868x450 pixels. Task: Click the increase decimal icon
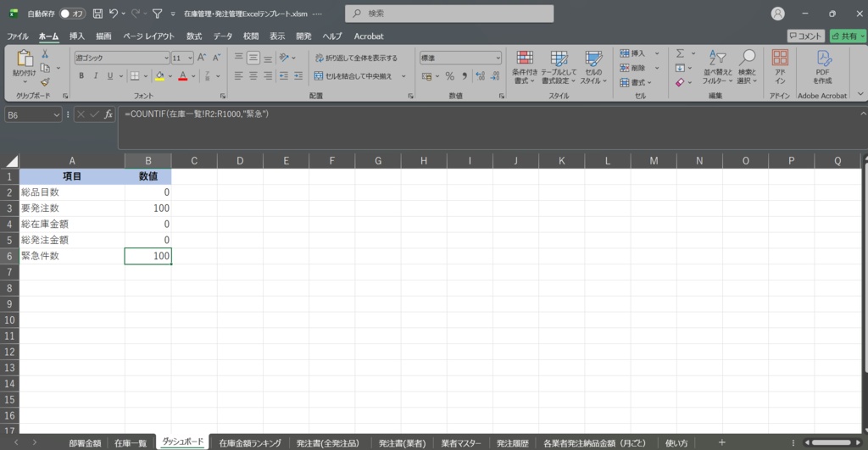pos(480,76)
